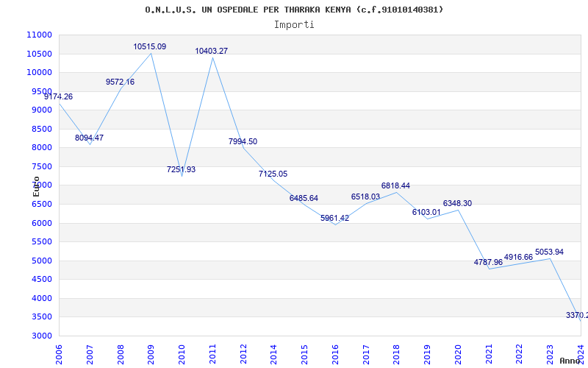Select the 9174.26 data label
Viewport: 588px width, 368px height.
click(x=59, y=96)
